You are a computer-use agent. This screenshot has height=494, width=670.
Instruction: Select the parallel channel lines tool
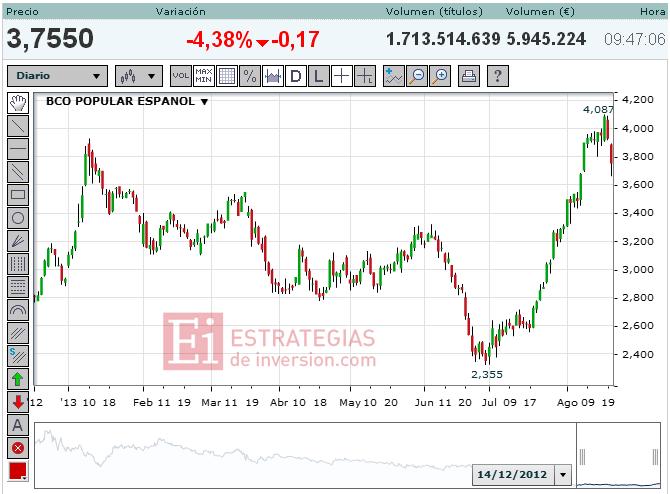[x=18, y=172]
